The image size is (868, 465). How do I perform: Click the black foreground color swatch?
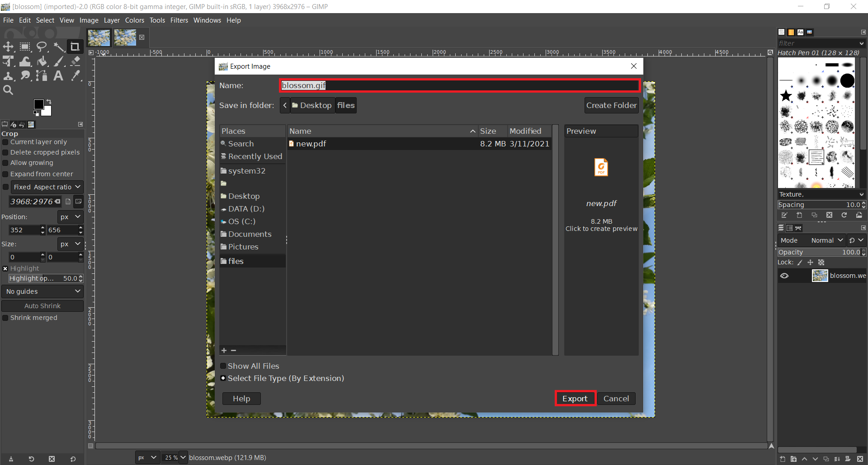click(39, 104)
